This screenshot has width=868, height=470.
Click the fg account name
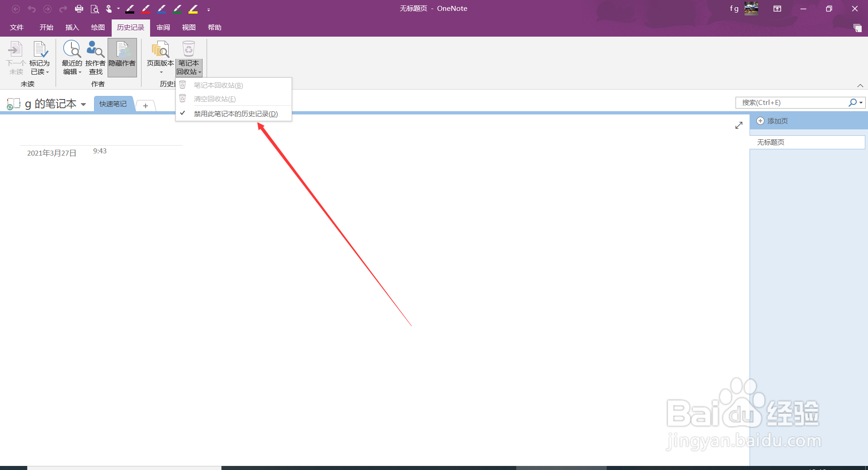734,9
